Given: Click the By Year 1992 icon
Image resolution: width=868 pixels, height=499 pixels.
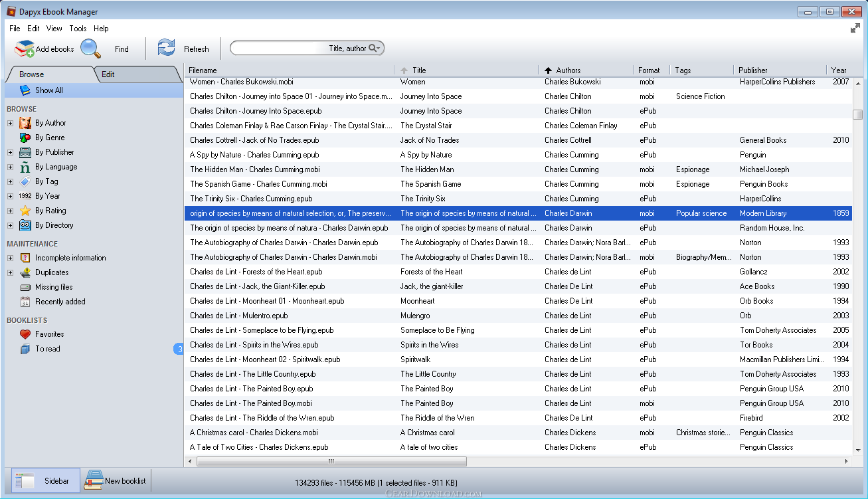Looking at the screenshot, I should [25, 196].
